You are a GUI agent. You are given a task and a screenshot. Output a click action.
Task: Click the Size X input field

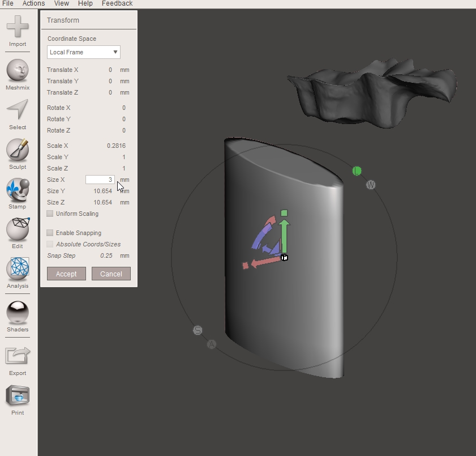pos(100,180)
